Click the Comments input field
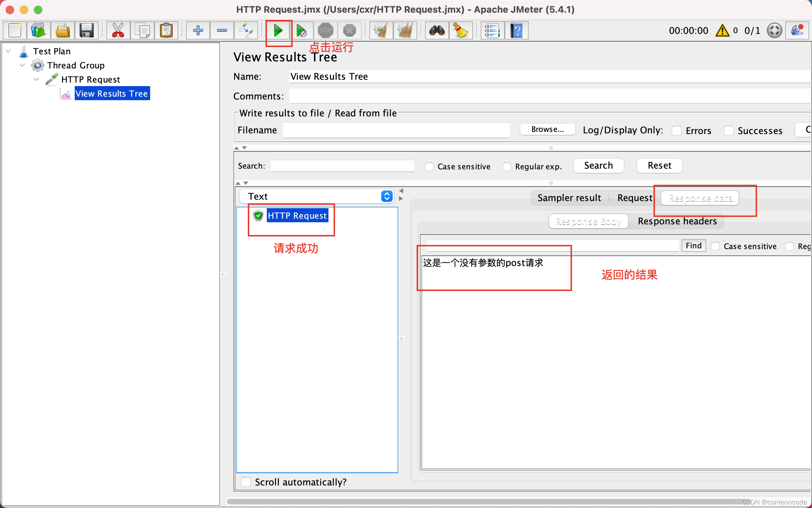Viewport: 812px width, 508px height. point(550,96)
